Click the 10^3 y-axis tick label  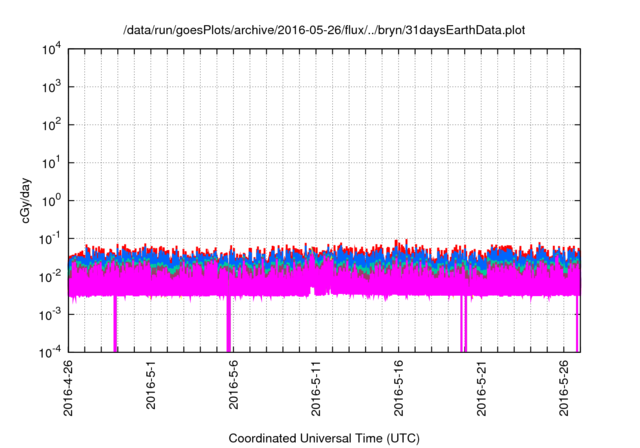[51, 87]
